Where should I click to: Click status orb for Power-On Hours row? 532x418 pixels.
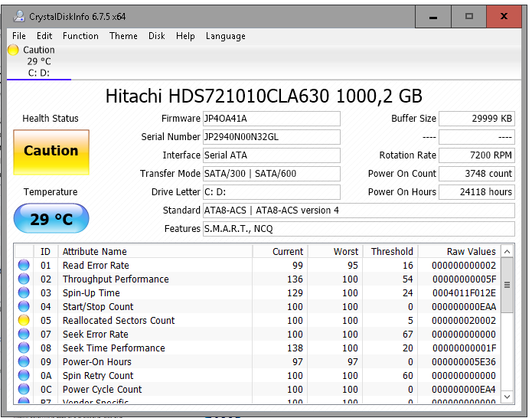[x=24, y=361]
